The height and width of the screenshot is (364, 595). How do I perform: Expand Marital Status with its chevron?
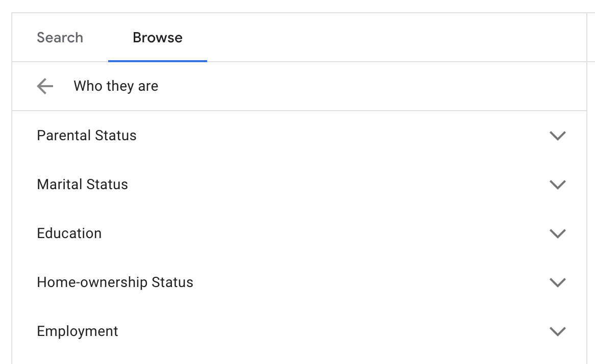tap(557, 185)
